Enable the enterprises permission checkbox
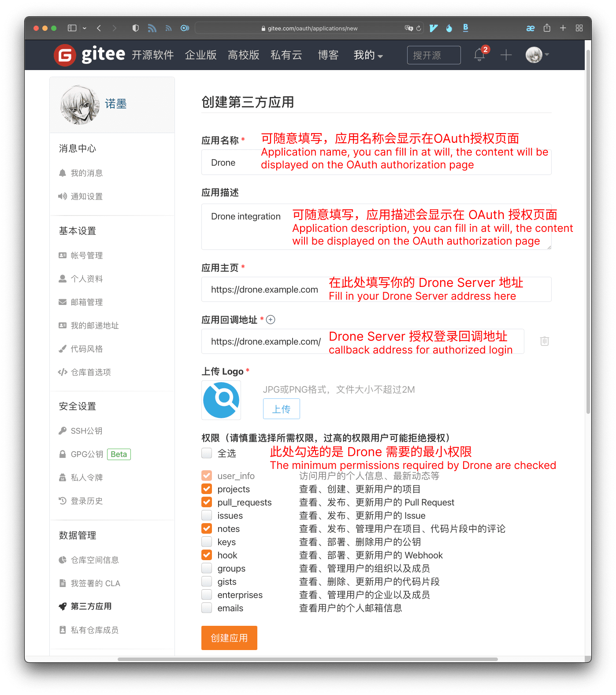This screenshot has width=616, height=695. click(x=207, y=595)
